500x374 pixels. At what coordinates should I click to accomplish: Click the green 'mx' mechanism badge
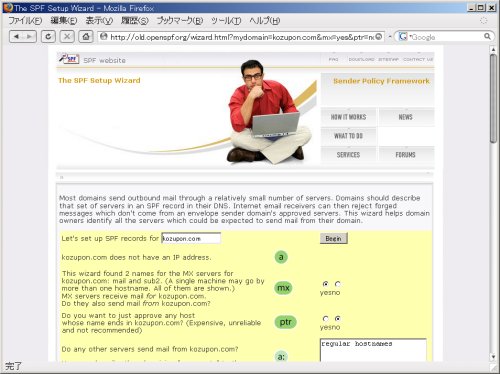283,288
